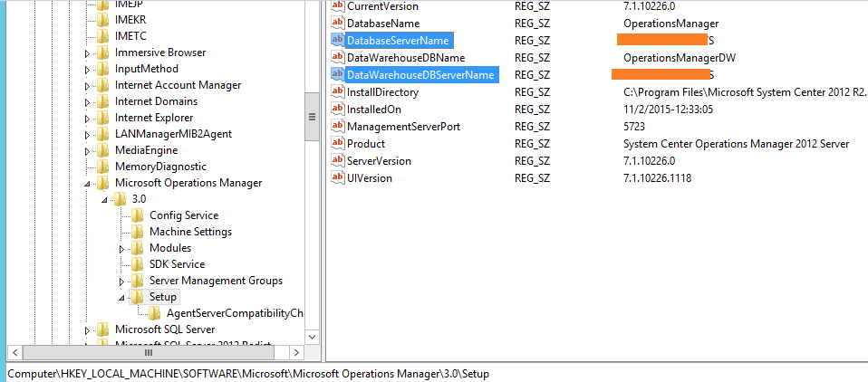Expand the Immersive Browser key

click(x=87, y=54)
